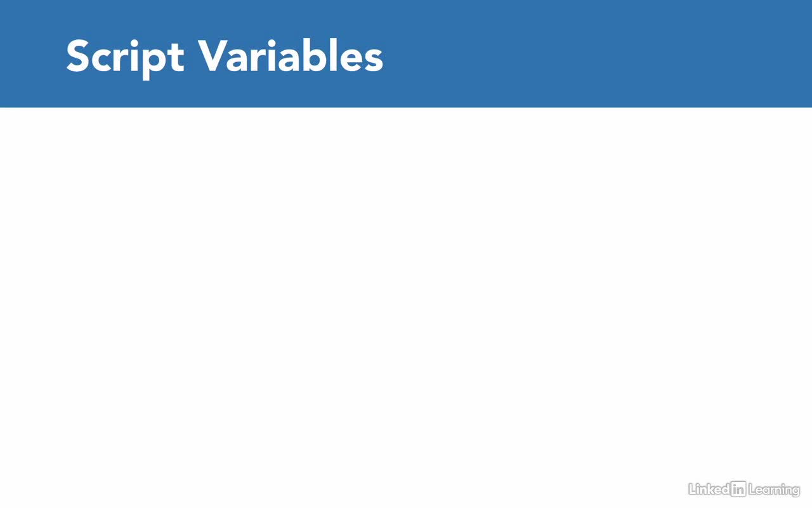Click the word 'Script' in the title
The width and height of the screenshot is (812, 508).
(125, 57)
